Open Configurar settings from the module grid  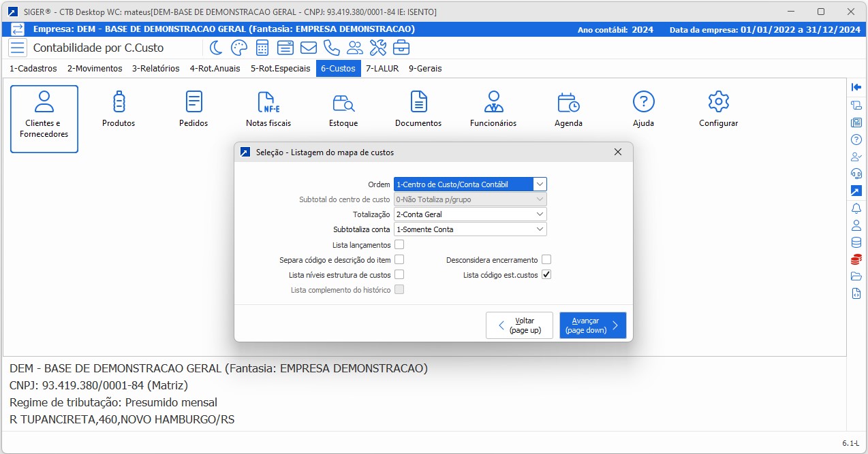[x=717, y=108]
